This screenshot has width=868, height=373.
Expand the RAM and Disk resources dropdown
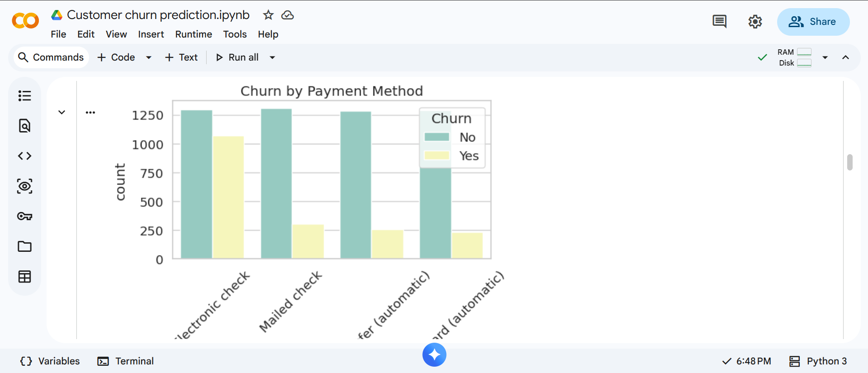(825, 57)
